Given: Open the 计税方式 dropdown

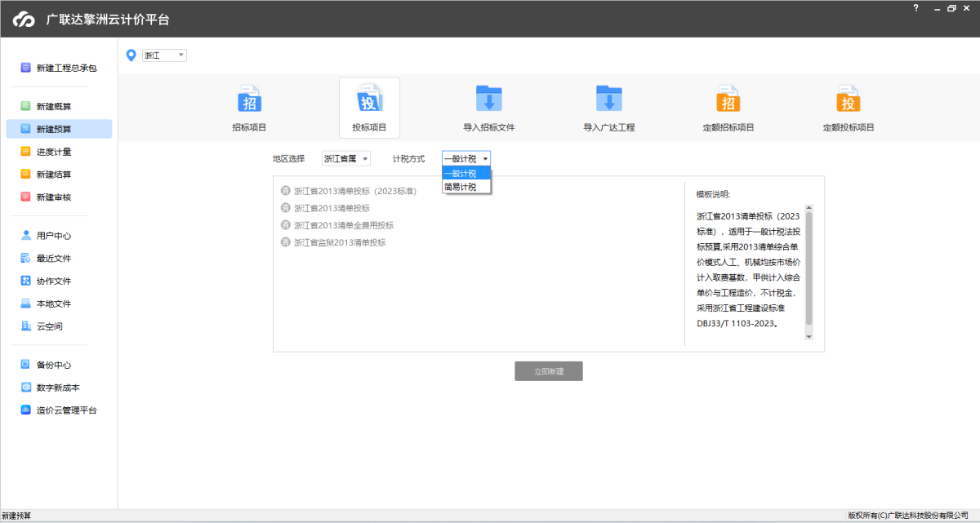Looking at the screenshot, I should click(x=465, y=158).
